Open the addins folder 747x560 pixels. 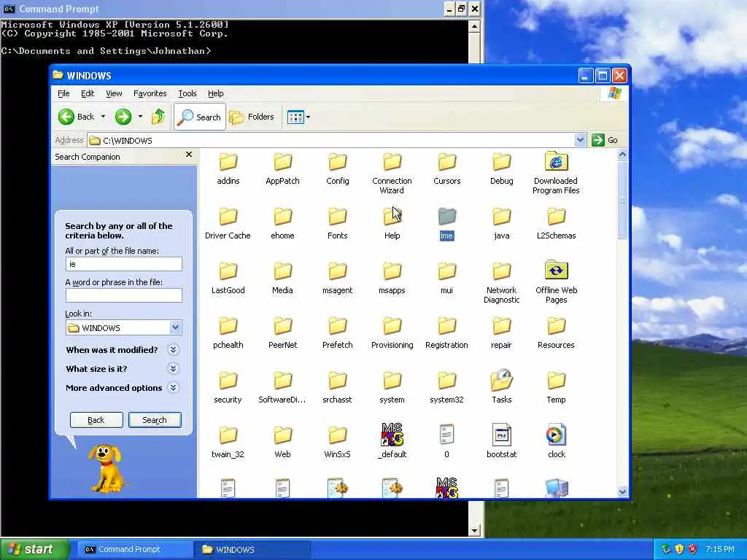(x=228, y=169)
